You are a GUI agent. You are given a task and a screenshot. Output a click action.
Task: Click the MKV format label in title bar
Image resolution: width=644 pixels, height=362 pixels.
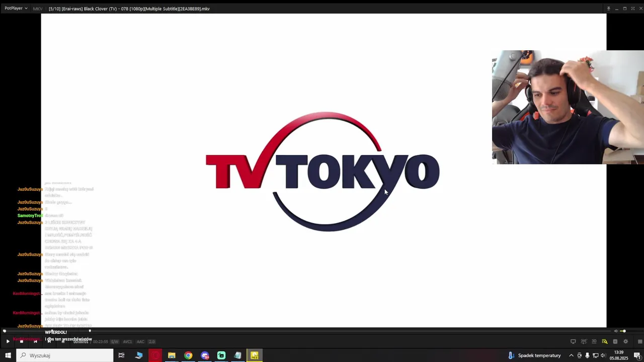pyautogui.click(x=38, y=9)
